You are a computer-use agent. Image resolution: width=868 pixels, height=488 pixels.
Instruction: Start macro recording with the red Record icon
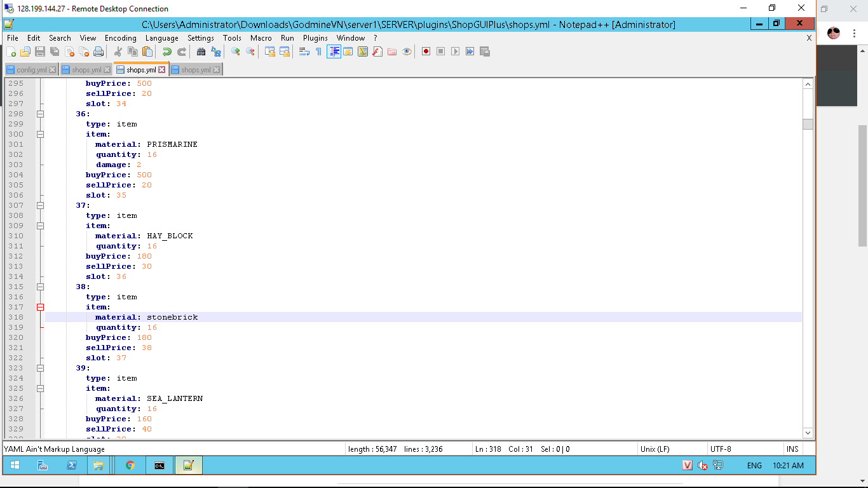tap(426, 51)
